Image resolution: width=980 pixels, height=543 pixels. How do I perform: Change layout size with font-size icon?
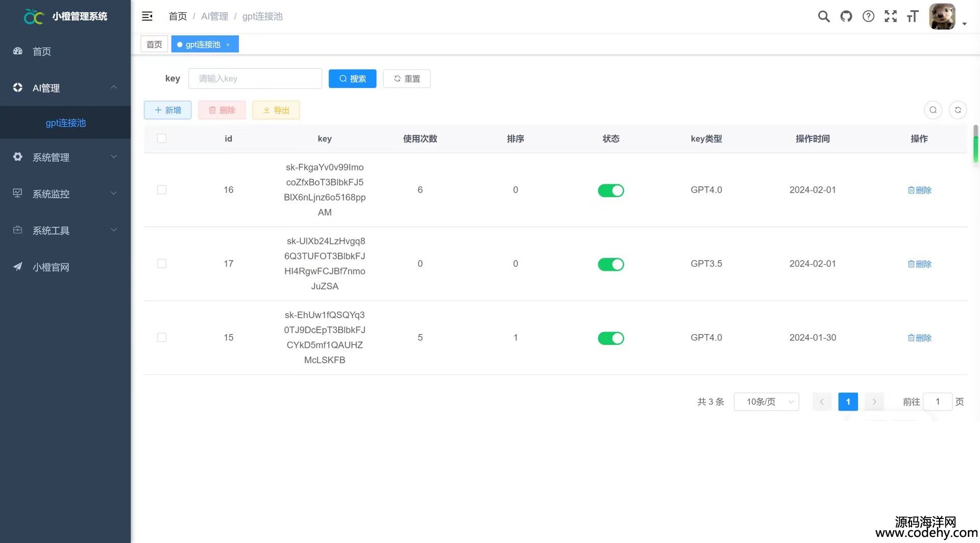912,16
